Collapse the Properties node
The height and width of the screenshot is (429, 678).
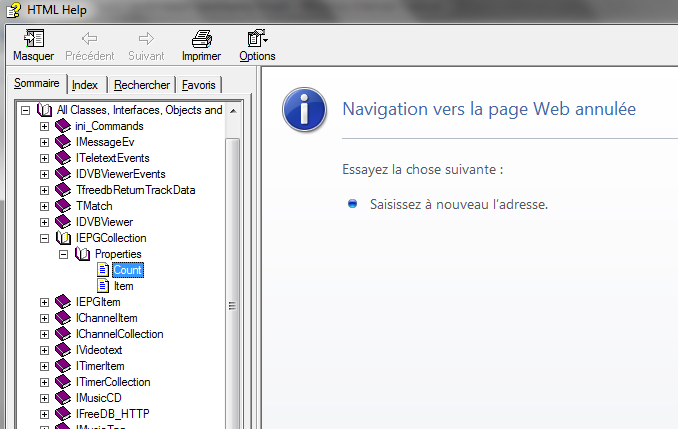tap(63, 254)
